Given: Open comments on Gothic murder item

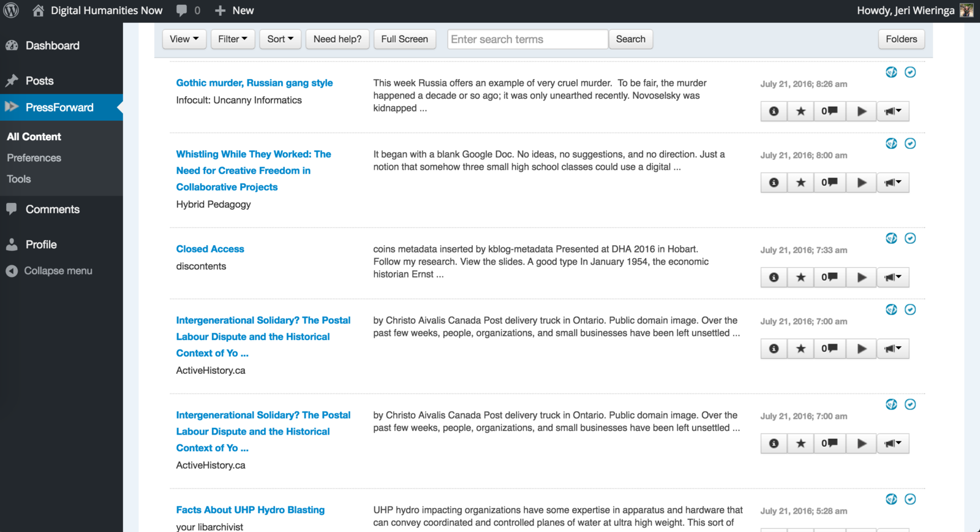Looking at the screenshot, I should 829,111.
